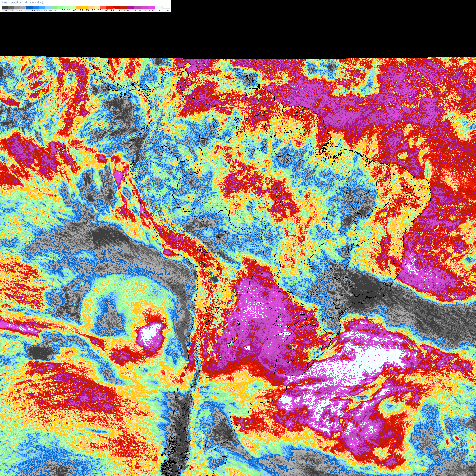Click the '6.0' legend value

[75, 10]
